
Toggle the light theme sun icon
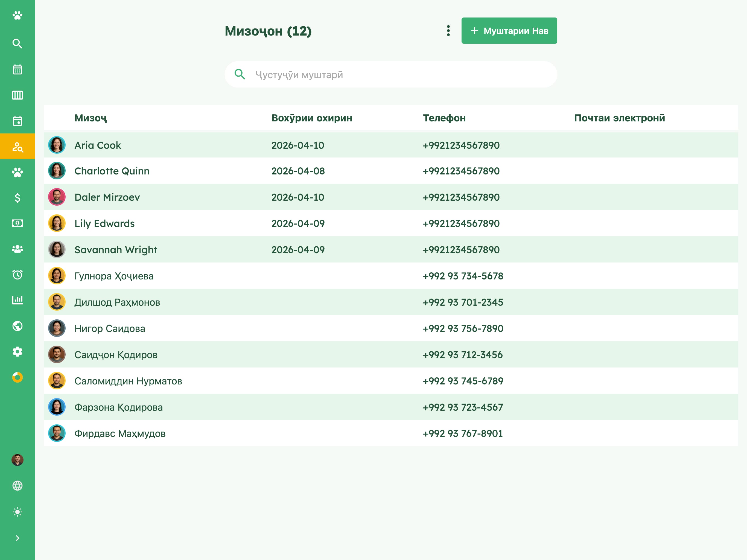tap(17, 512)
